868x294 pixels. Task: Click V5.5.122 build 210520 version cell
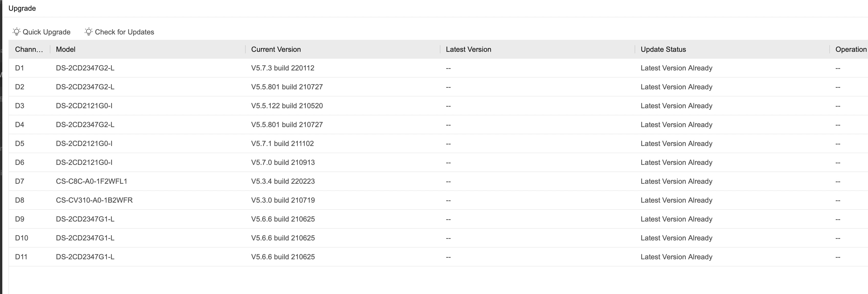pos(287,106)
